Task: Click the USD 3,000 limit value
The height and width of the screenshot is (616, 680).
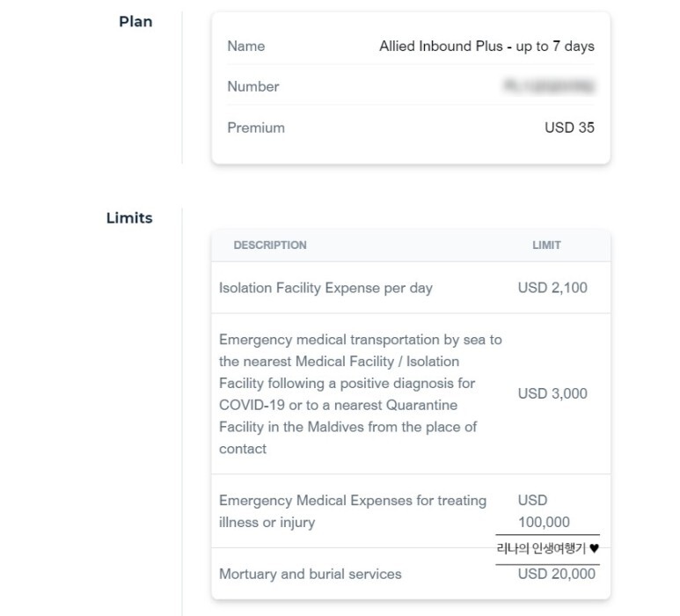Action: click(x=552, y=393)
